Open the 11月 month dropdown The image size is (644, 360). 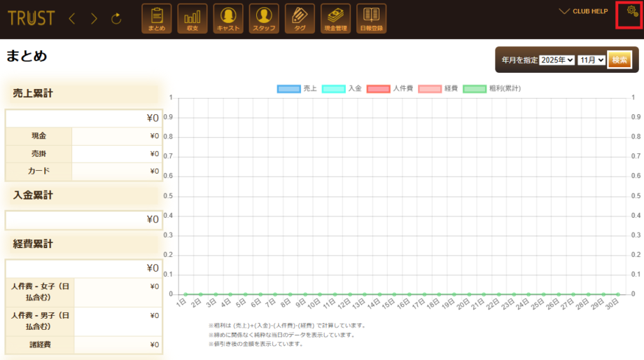tap(591, 60)
